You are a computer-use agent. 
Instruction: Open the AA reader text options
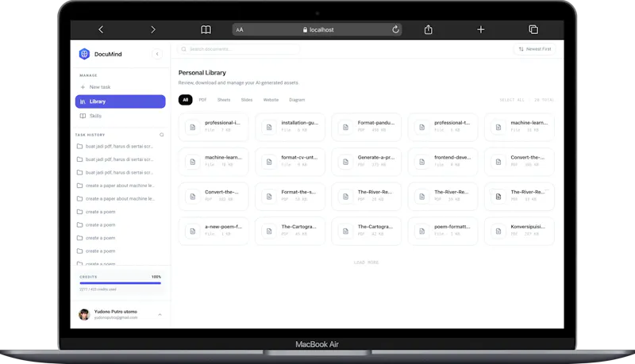click(240, 29)
